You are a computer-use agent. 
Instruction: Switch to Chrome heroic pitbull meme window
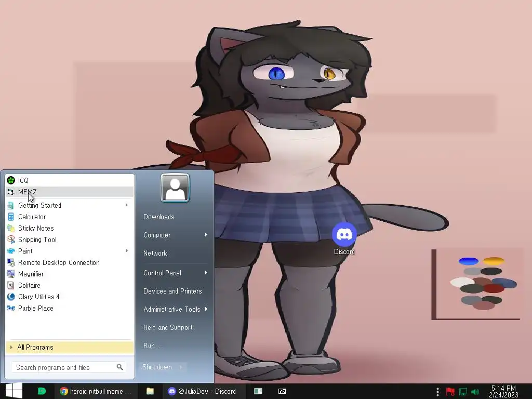click(x=96, y=391)
